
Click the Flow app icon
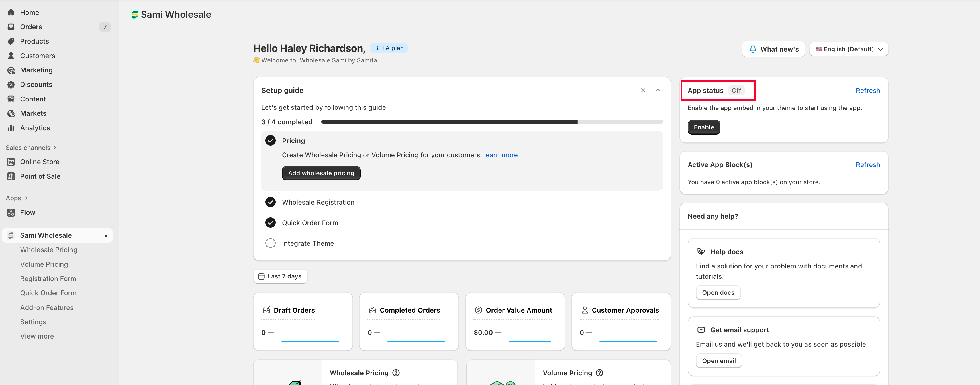[x=11, y=213]
